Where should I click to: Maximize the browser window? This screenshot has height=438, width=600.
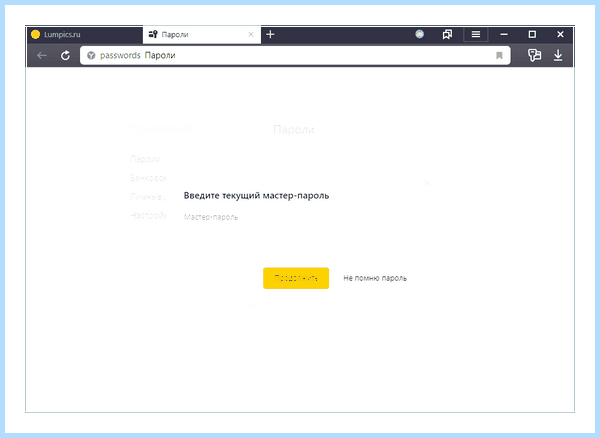(x=532, y=34)
